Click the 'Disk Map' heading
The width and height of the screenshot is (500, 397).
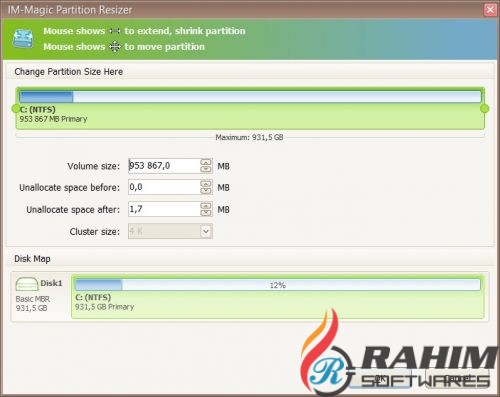(32, 259)
